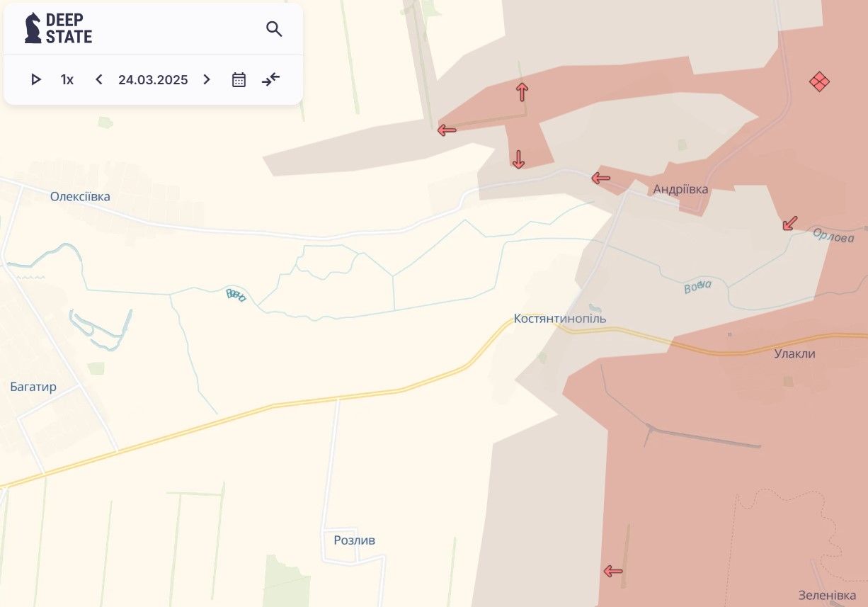Go to the previous date

click(x=99, y=80)
